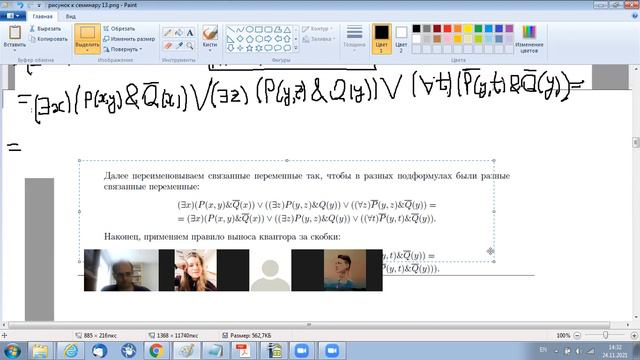Activate Цвет 1 (Color 1) selector
Image resolution: width=640 pixels, height=360 pixels.
point(382,39)
